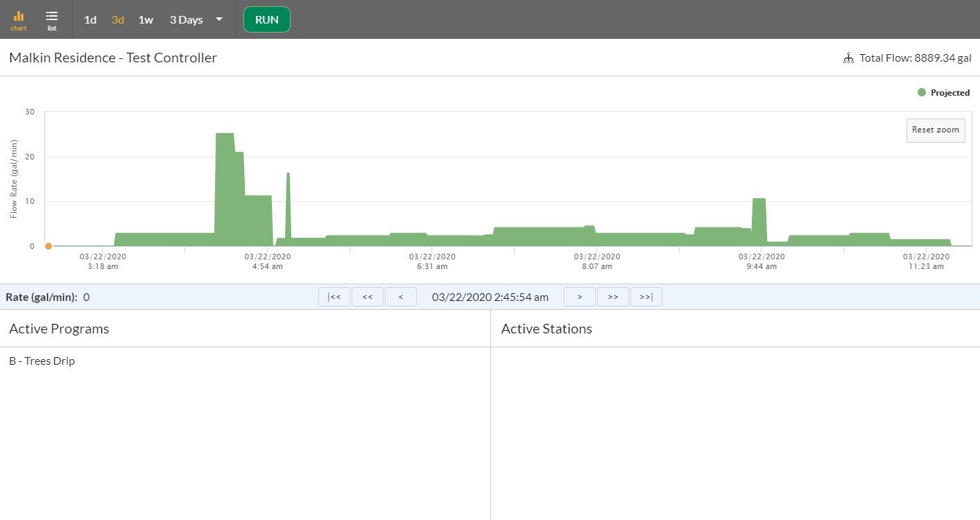Image resolution: width=980 pixels, height=520 pixels.
Task: Step back one with < button
Action: tap(401, 297)
